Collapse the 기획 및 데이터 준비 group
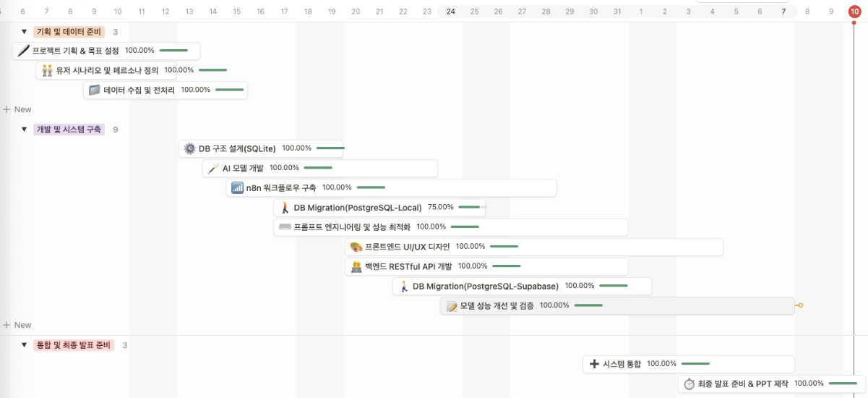Viewport: 868px width, 398px height. [24, 32]
